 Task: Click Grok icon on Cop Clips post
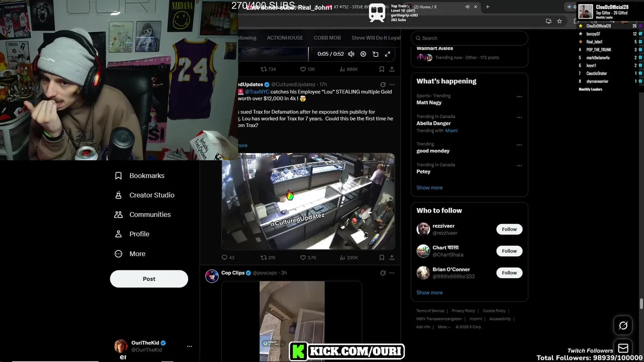click(383, 273)
